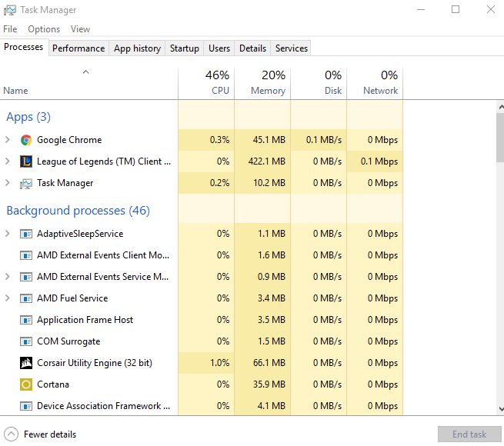Select the COM Surrogate process name
The width and height of the screenshot is (504, 446).
(68, 341)
